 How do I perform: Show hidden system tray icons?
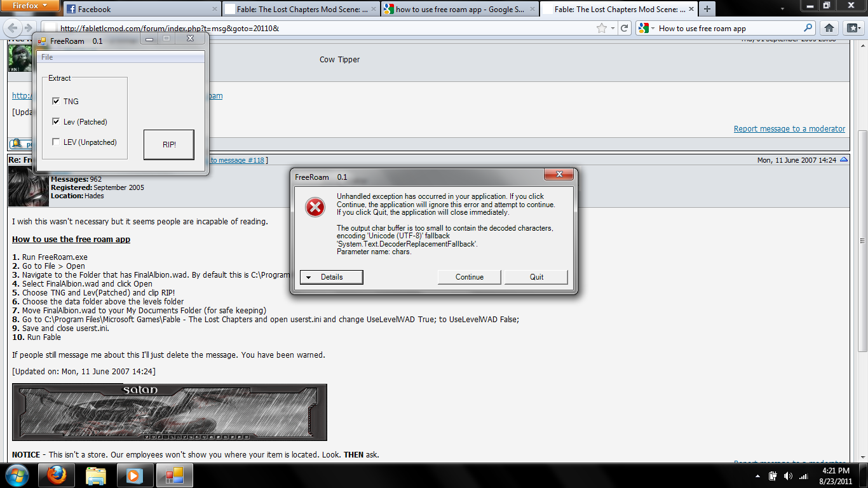pyautogui.click(x=757, y=476)
